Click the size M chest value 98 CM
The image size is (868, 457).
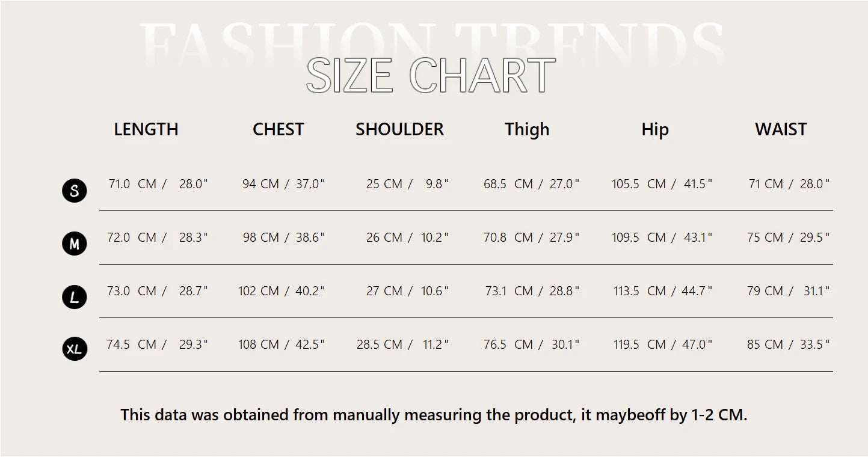pos(261,238)
